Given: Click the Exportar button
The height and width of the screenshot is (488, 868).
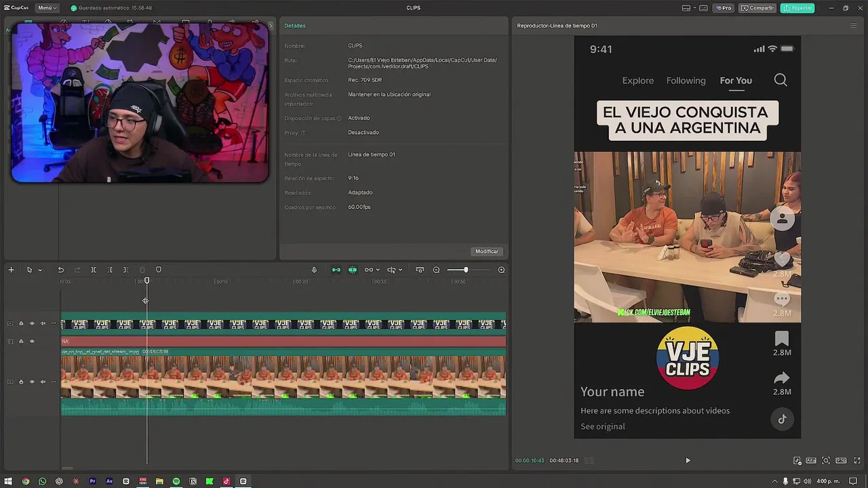Looking at the screenshot, I should (x=797, y=8).
